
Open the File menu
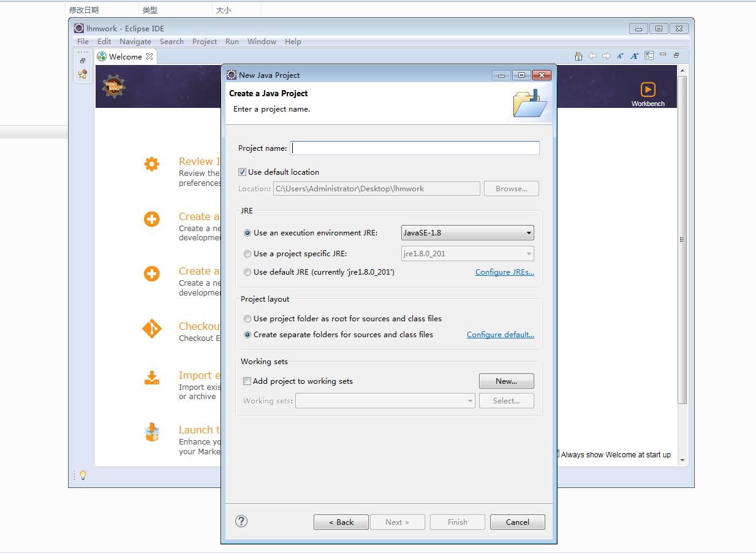pos(83,42)
